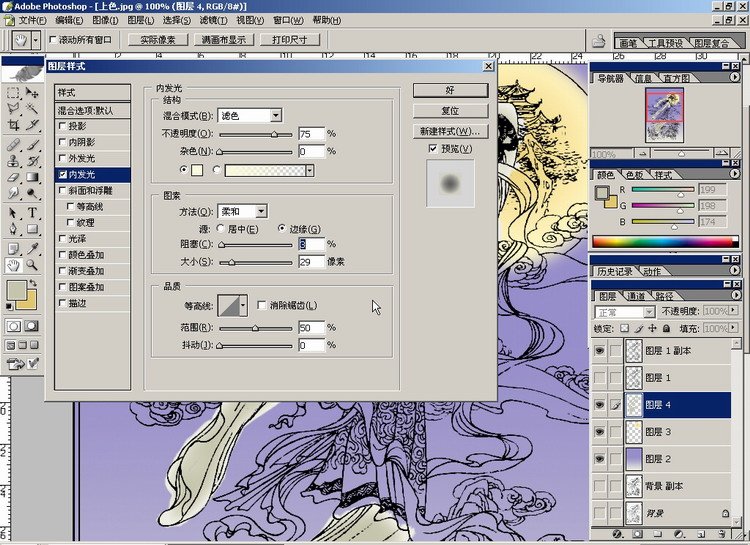Viewport: 750px width, 545px height.
Task: Select the Zoom magnifier tool
Action: [32, 265]
